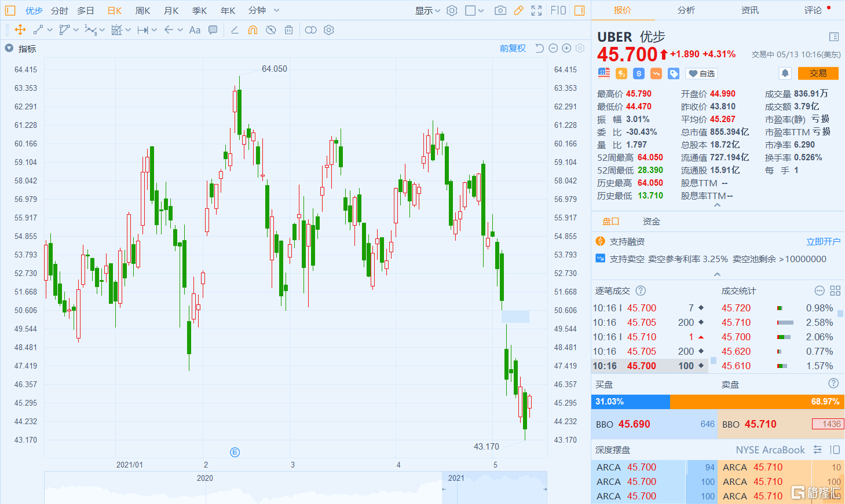Viewport: 845px width, 504px height.
Task: Open chart settings gear in top toolbar
Action: click(x=452, y=10)
